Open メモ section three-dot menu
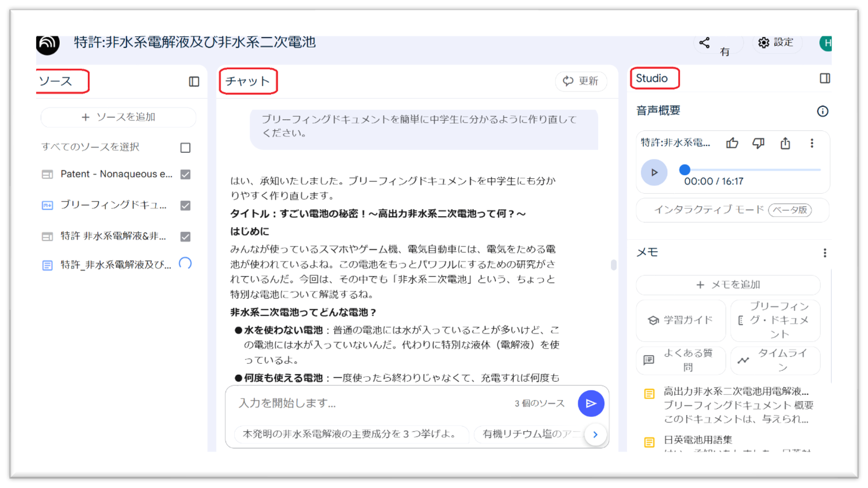868x488 pixels. pos(824,253)
